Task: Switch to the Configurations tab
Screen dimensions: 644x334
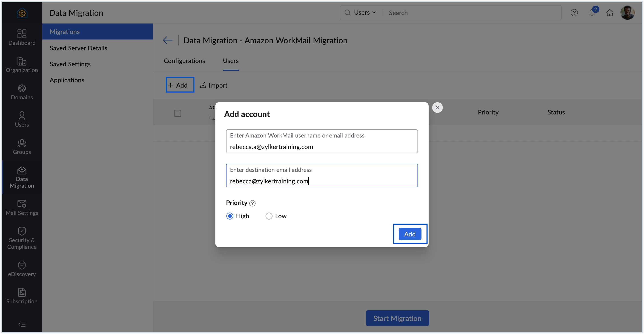Action: (184, 61)
